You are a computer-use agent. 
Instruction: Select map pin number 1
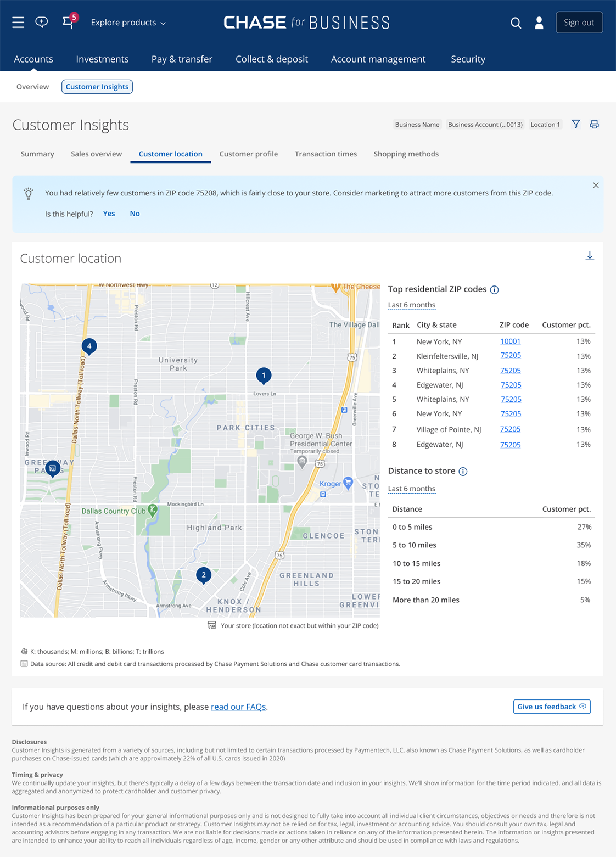pyautogui.click(x=264, y=376)
